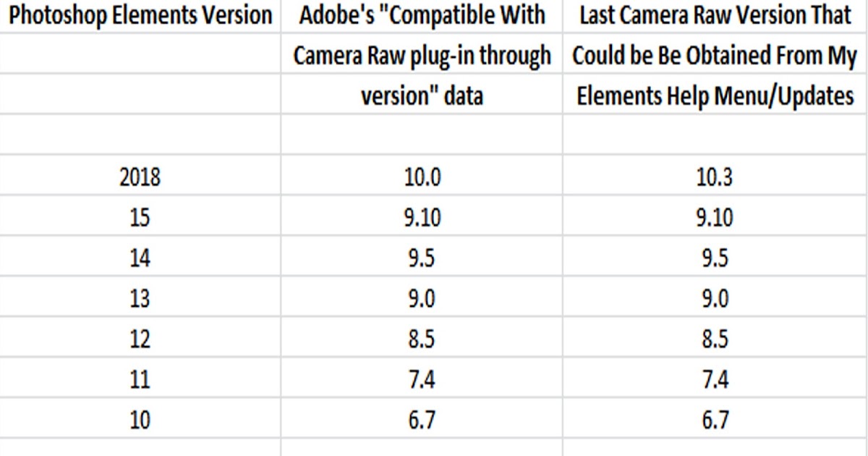Click the 9.10 cell in last column
The width and height of the screenshot is (868, 456).
pyautogui.click(x=715, y=217)
